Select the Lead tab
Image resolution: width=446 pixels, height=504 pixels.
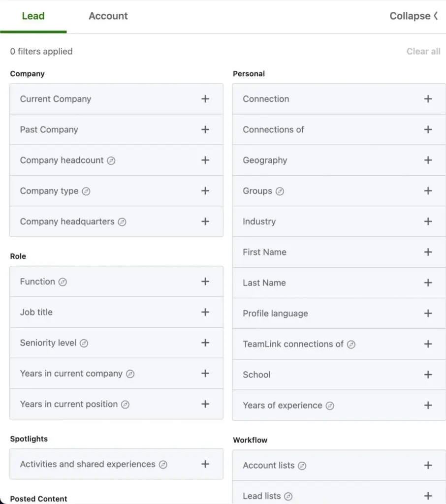(33, 16)
